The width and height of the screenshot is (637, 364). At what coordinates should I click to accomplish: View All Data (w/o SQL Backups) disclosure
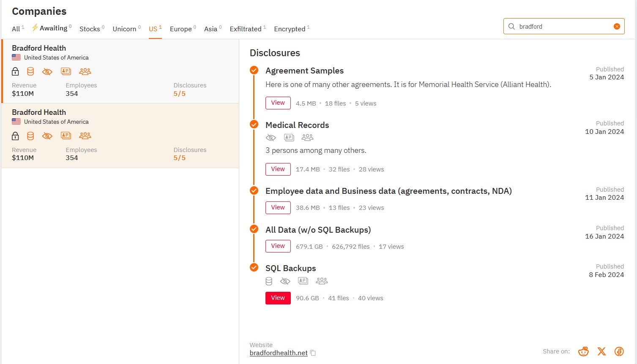(x=278, y=246)
